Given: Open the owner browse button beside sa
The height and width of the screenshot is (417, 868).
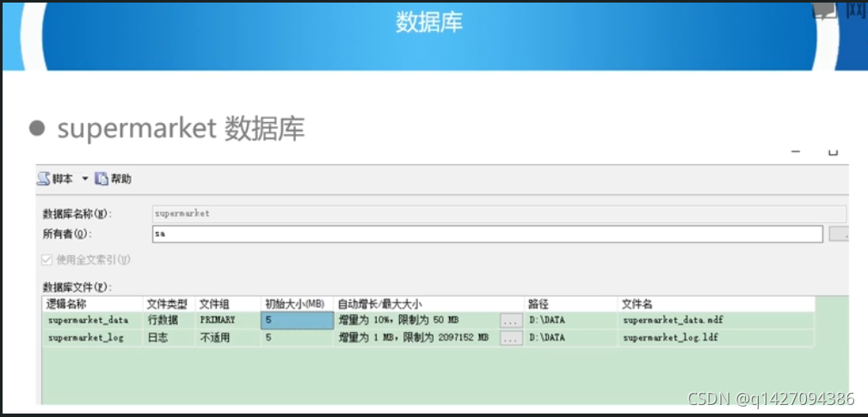Looking at the screenshot, I should pyautogui.click(x=840, y=234).
